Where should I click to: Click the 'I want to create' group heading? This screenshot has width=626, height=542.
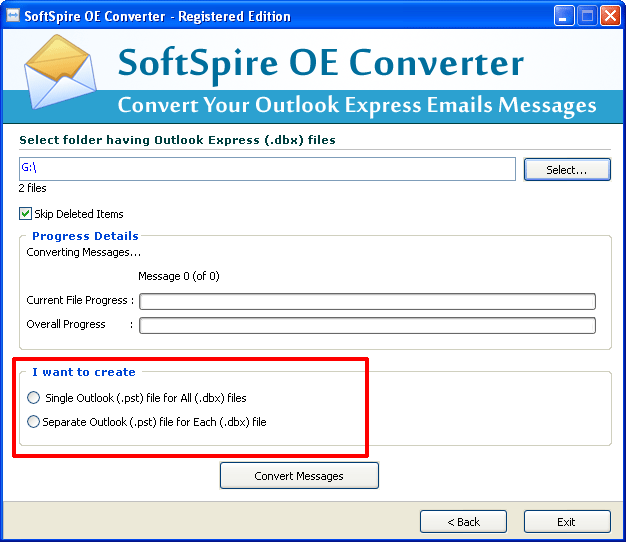click(84, 372)
